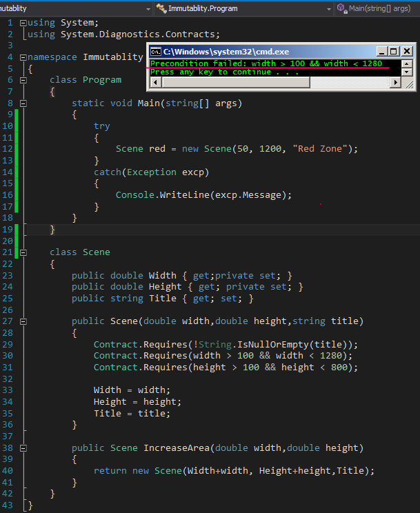This screenshot has height=513, width=420.
Task: Click console horizontal scrollbar left arrow
Action: click(x=155, y=83)
